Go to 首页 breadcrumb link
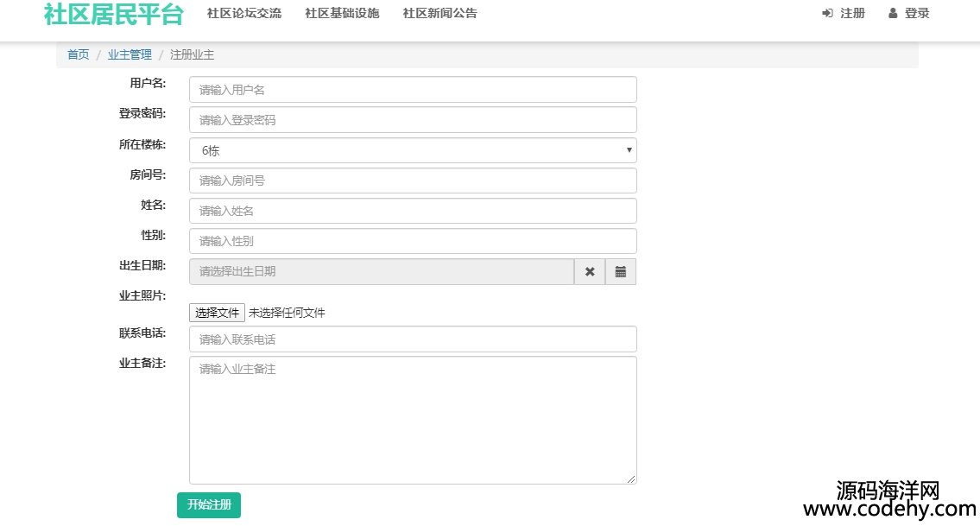 coord(78,54)
